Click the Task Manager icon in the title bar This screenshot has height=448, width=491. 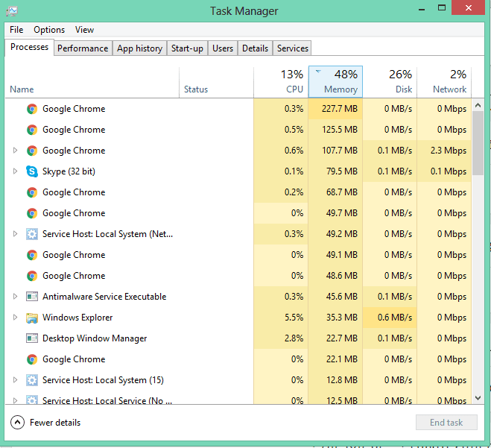pos(11,10)
